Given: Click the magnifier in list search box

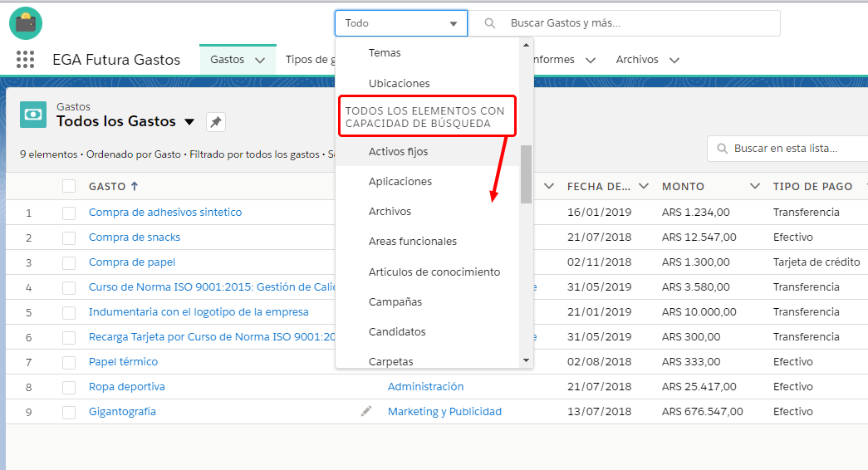Looking at the screenshot, I should coord(722,149).
